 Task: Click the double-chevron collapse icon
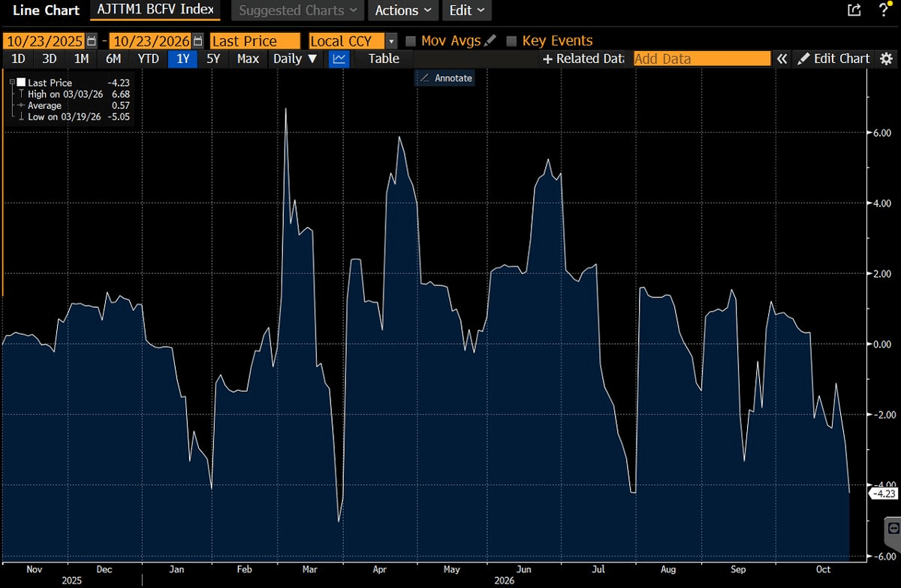coord(782,59)
